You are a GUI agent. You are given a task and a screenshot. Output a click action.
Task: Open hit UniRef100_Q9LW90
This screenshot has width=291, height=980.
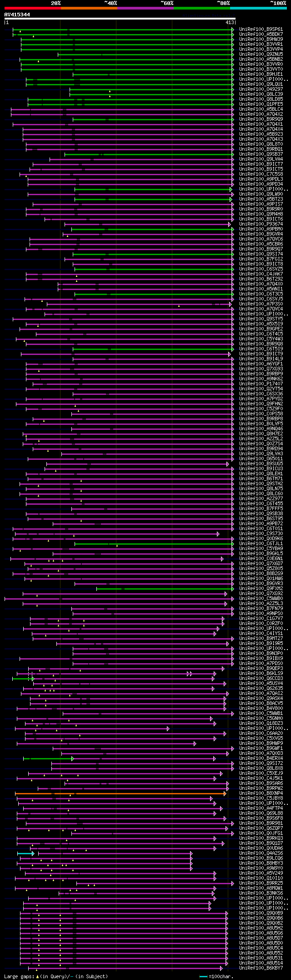tap(261, 194)
